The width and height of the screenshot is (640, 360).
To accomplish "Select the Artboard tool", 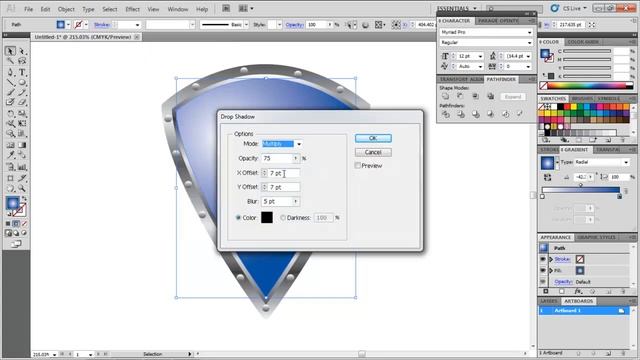I will click(10, 178).
